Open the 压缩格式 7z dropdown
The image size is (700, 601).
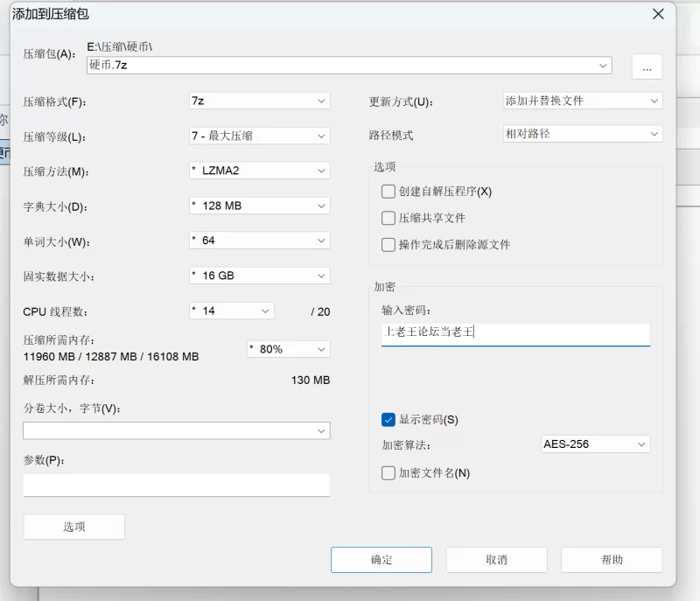coord(259,101)
